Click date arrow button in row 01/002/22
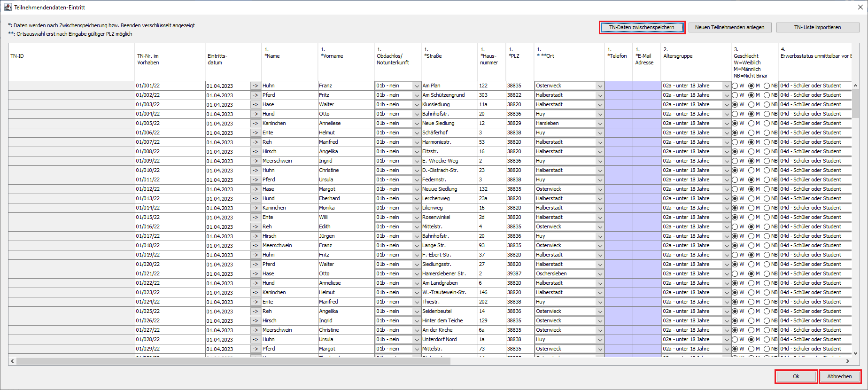Screen dimensions: 868x390 tap(255, 95)
